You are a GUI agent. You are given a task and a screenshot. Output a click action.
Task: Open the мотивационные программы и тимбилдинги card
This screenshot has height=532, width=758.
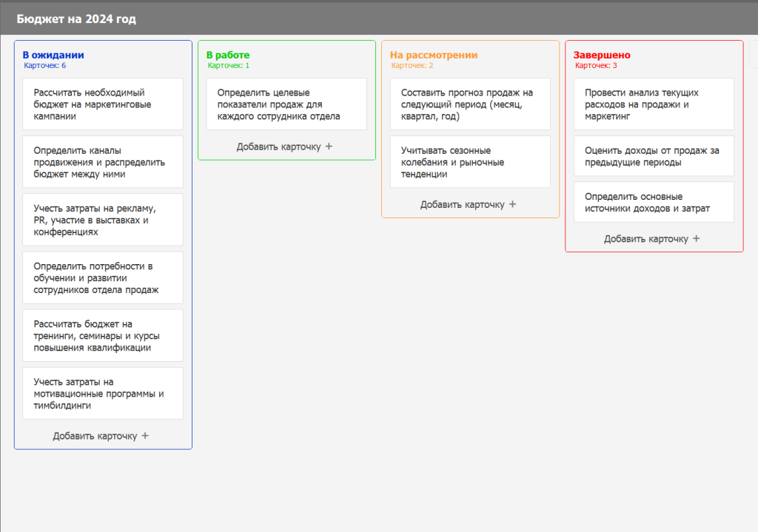pos(103,393)
